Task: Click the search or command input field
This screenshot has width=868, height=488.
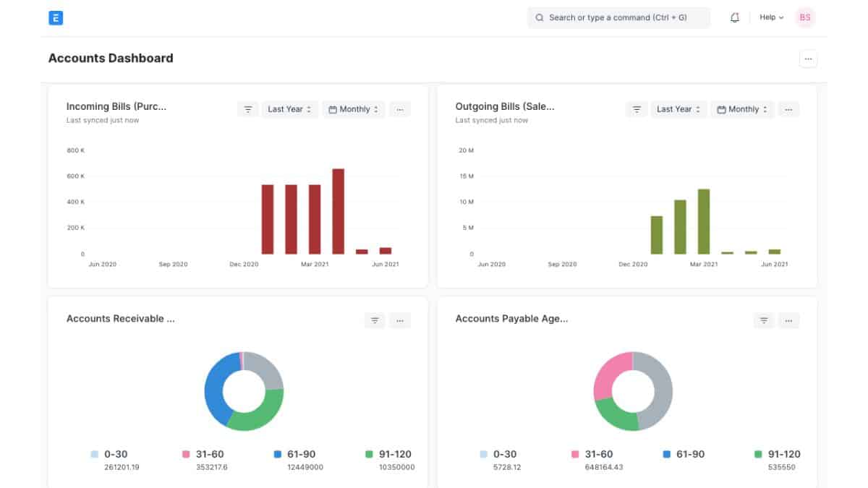Action: pos(618,18)
